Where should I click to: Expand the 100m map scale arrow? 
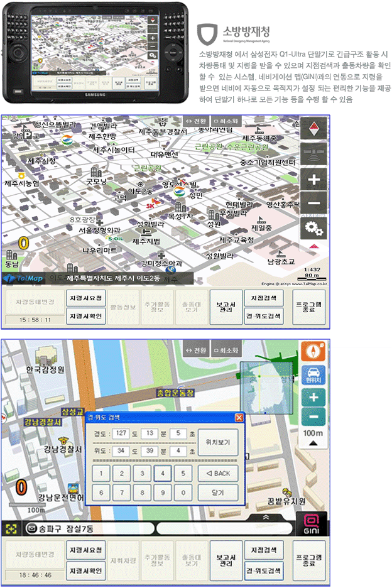pyautogui.click(x=313, y=444)
